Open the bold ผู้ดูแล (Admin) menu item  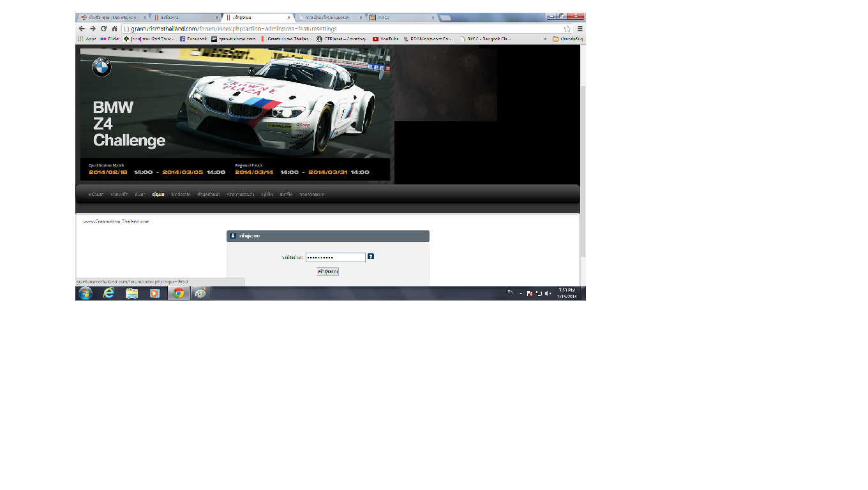pyautogui.click(x=158, y=194)
